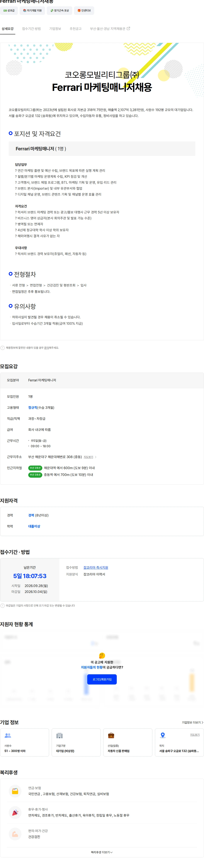
Task: Switch to the 접수기간·방법 tab
Action: (31, 29)
